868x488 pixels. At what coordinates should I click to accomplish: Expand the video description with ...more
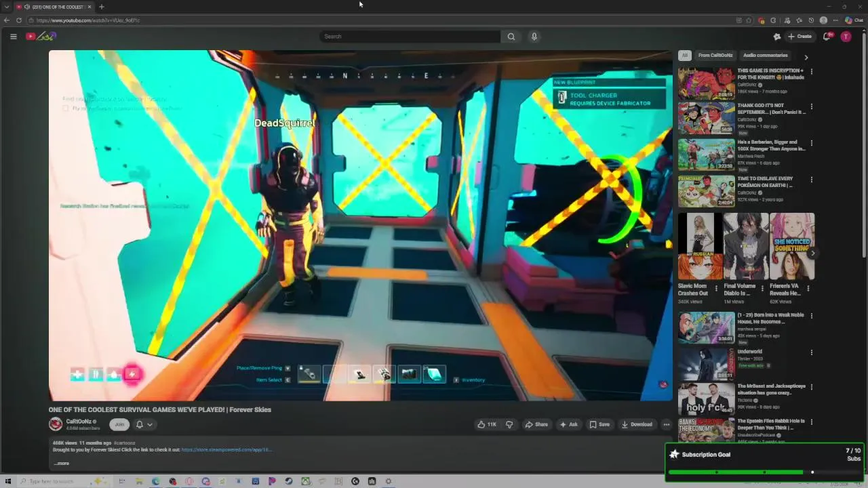(61, 464)
